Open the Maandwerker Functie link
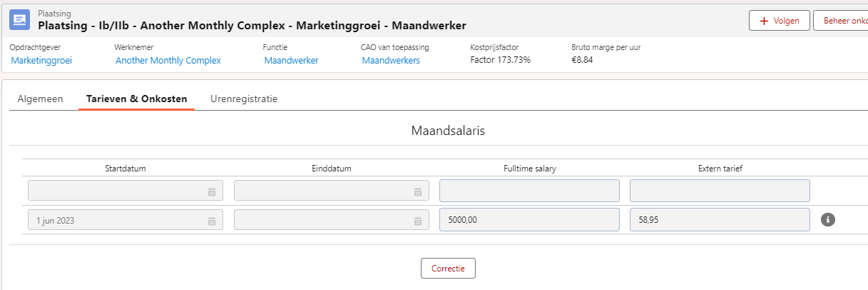Screen dimensions: 868x290 coord(291,61)
